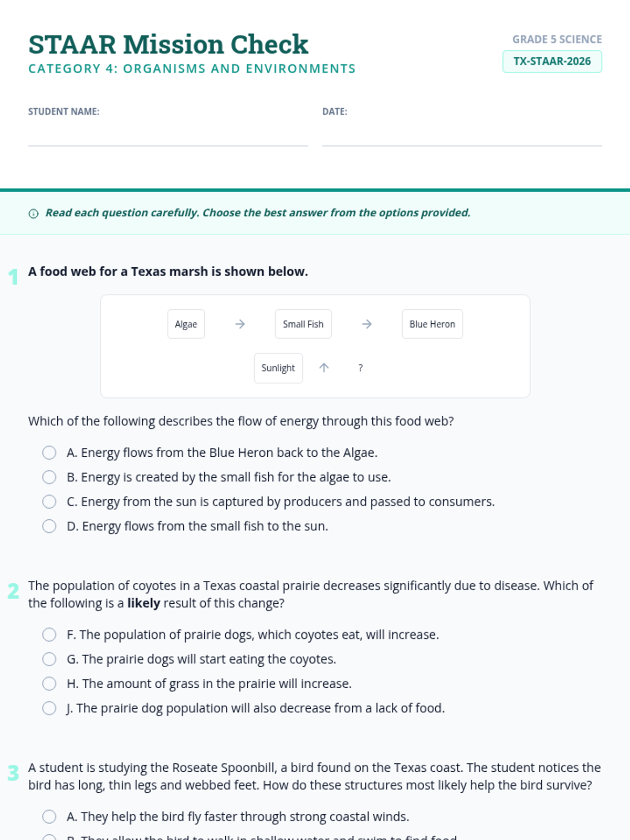Click the info icon beside the instructions
Viewport: 630px width, 840px height.
[34, 214]
